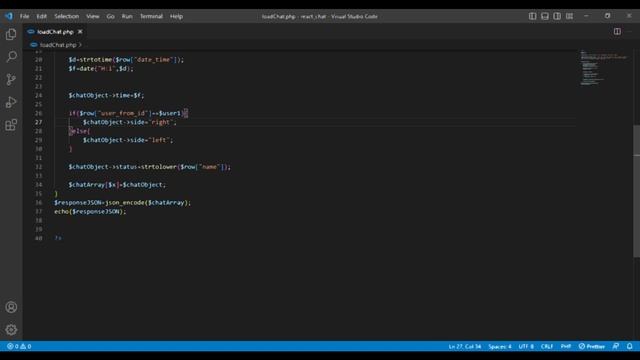The image size is (640, 360).
Task: Open the Go menu
Action: (111, 16)
